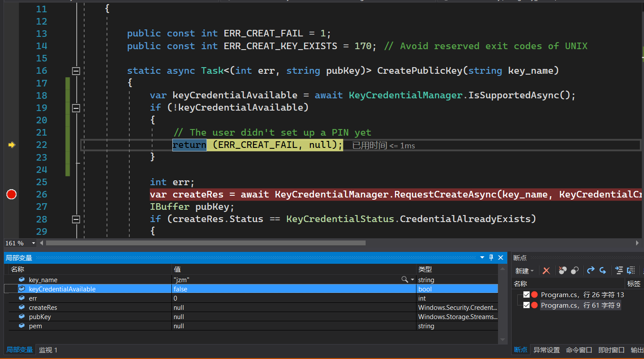Click the red breakpoint marker on line 26
Image resolution: width=644 pixels, height=359 pixels.
[x=11, y=194]
